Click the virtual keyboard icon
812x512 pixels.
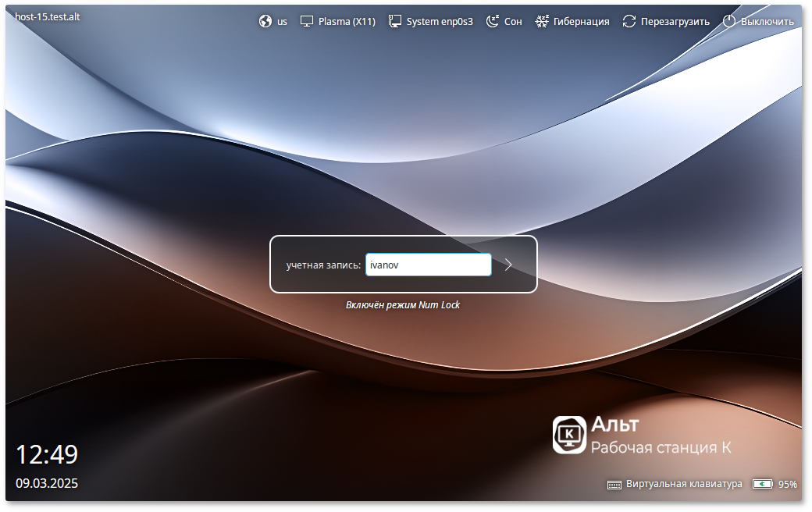pos(614,485)
